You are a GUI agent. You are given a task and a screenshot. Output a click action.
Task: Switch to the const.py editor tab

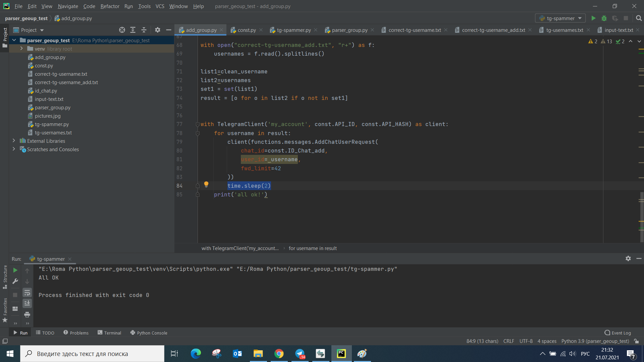[247, 30]
